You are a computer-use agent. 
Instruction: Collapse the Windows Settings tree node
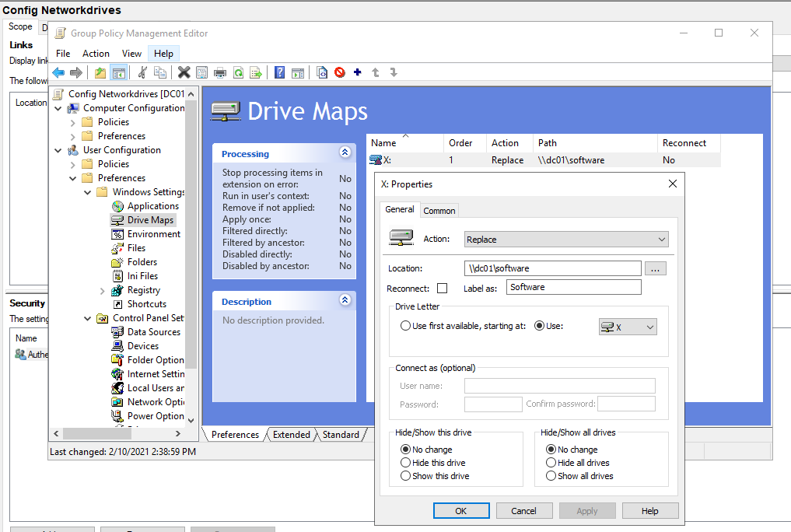[x=87, y=192]
